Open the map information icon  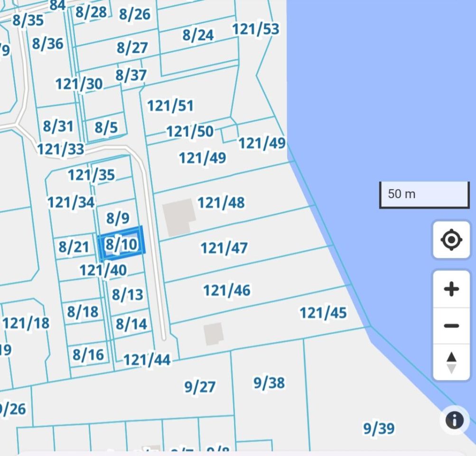455,420
